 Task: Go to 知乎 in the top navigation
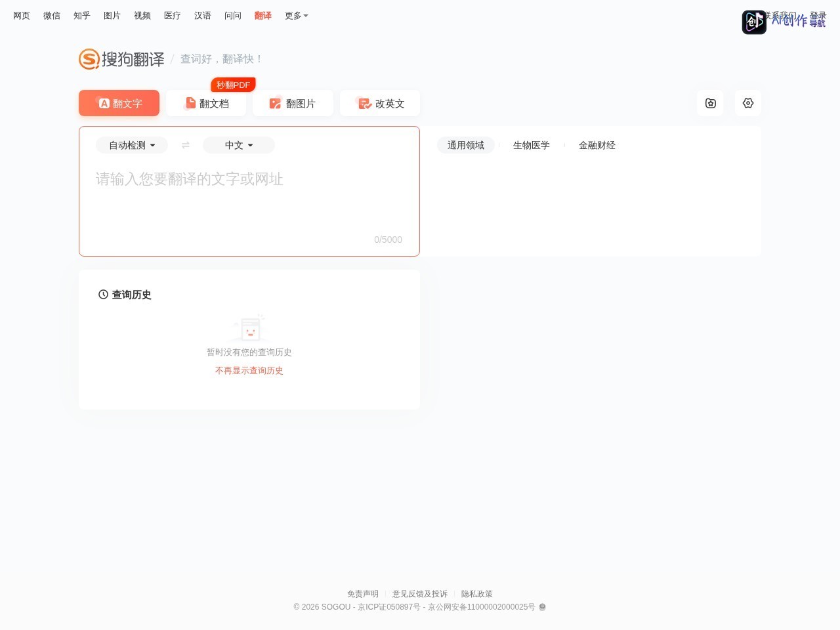click(x=82, y=16)
